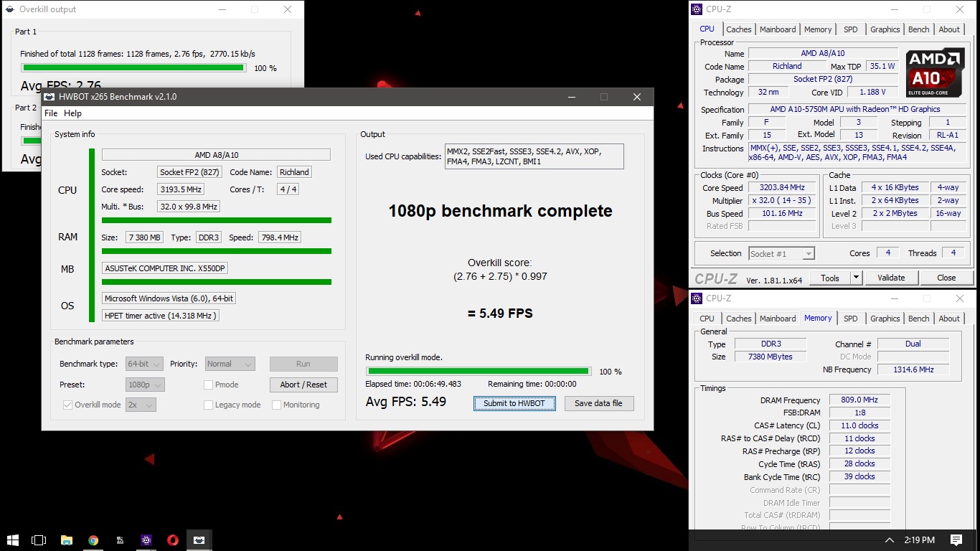Click the NB Frequency 1314.6 MHz value
Viewport: 980px width, 551px height.
point(913,370)
